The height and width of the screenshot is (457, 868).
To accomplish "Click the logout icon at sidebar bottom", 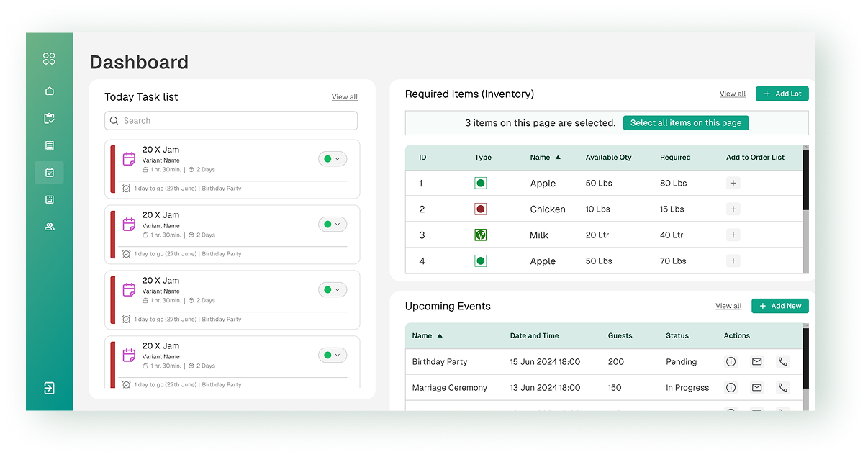I will [49, 389].
